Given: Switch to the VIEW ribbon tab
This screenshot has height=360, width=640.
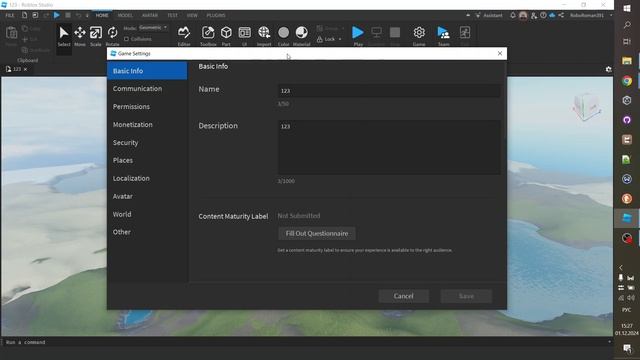Looking at the screenshot, I should (x=192, y=15).
